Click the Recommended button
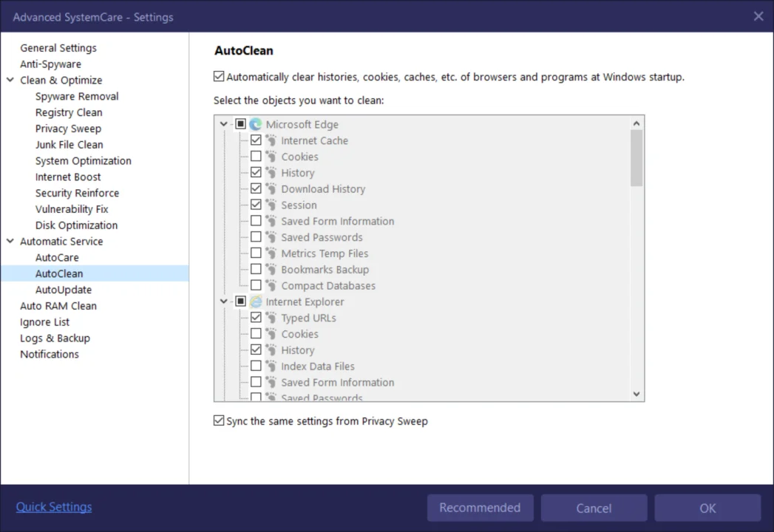The width and height of the screenshot is (774, 532). 480,508
